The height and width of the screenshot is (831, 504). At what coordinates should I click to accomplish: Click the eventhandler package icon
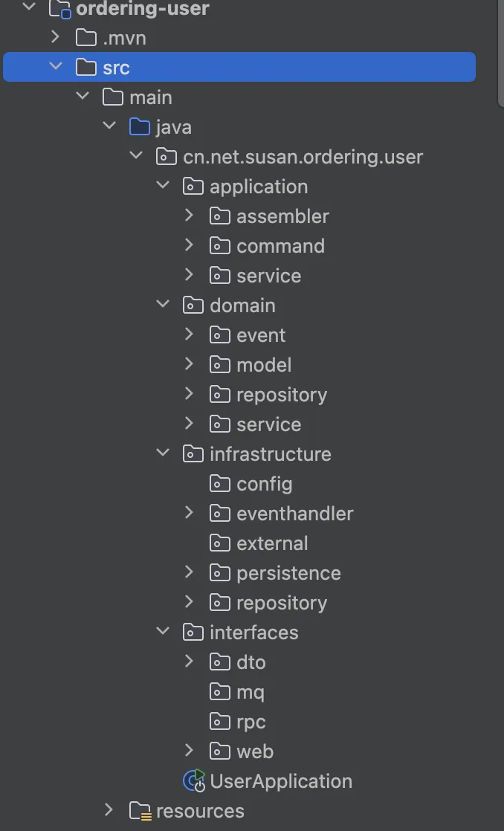(220, 514)
